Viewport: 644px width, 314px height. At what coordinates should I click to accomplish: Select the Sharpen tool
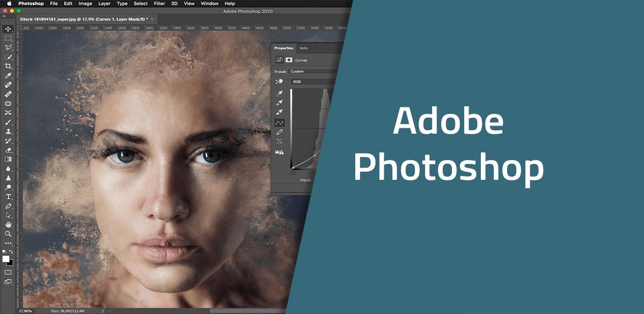point(8,178)
